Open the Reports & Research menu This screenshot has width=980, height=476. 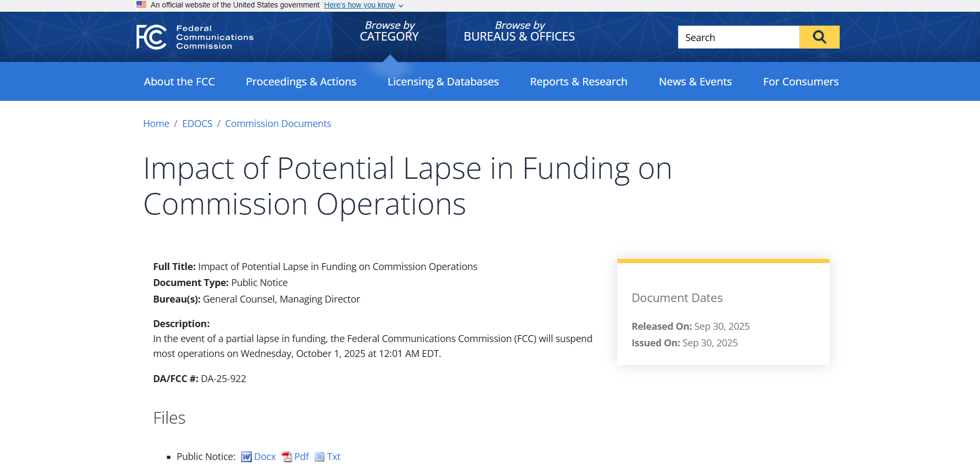(x=578, y=82)
